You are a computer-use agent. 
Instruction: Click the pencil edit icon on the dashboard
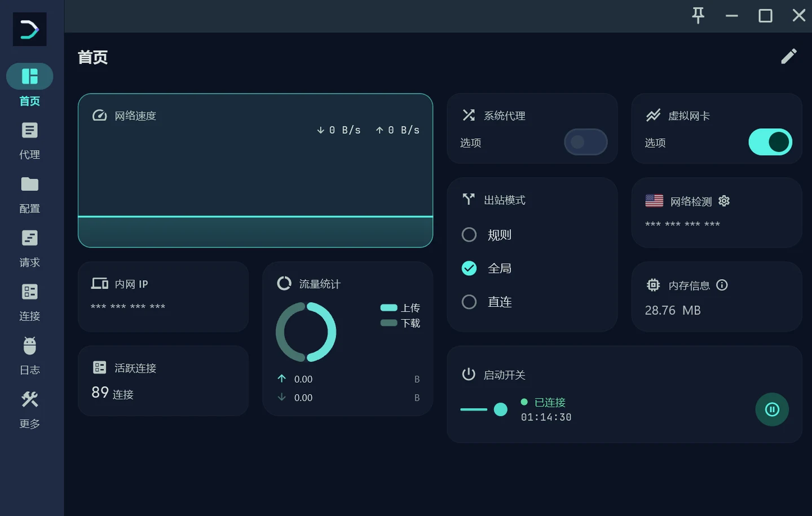789,56
